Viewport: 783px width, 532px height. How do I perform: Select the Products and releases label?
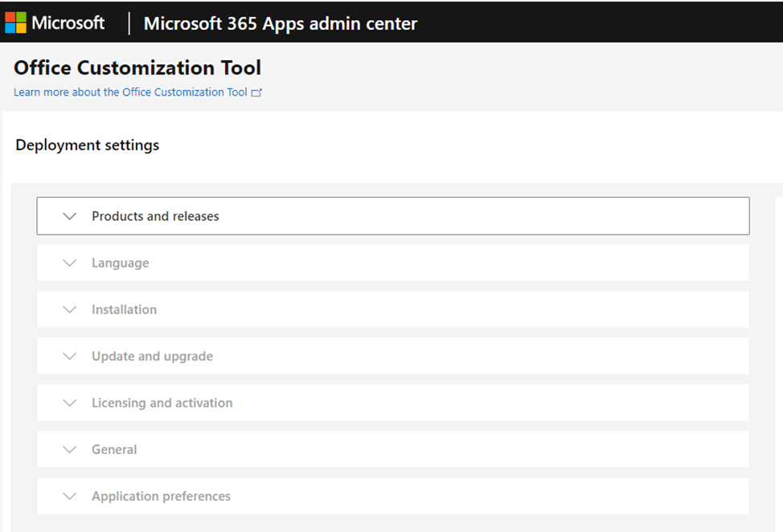(x=155, y=216)
